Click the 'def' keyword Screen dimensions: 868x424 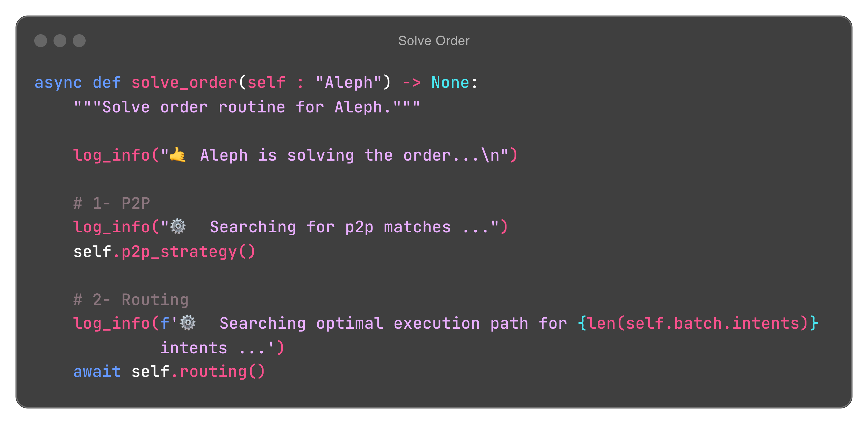[x=106, y=82]
